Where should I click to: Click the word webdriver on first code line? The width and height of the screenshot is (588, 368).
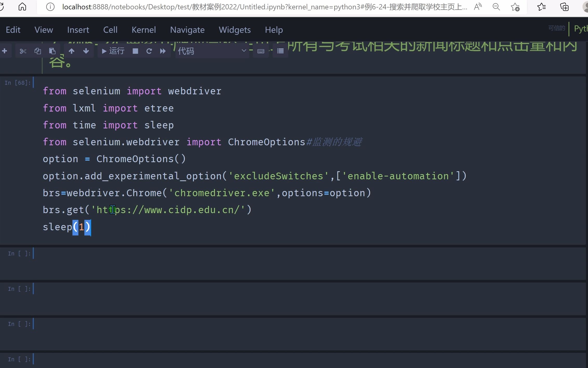(195, 91)
